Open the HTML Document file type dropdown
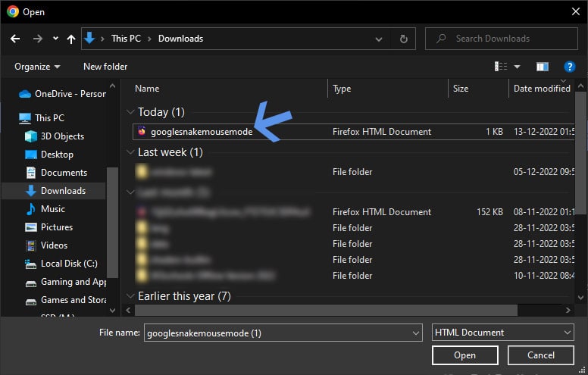 (x=502, y=333)
